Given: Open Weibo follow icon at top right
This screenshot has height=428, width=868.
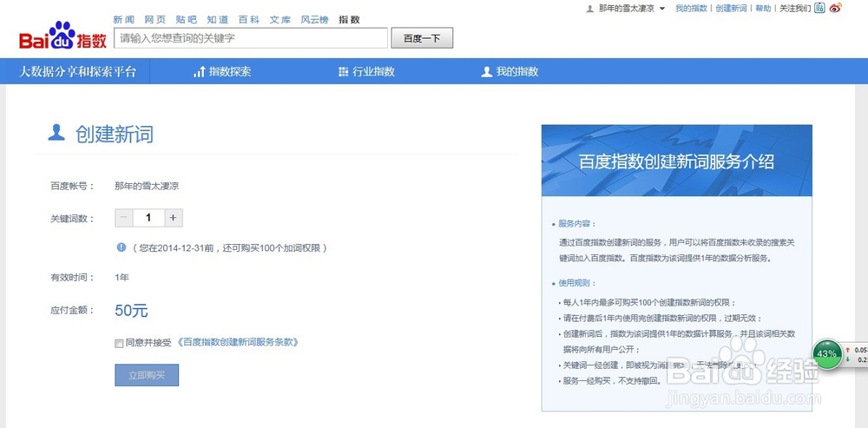Looking at the screenshot, I should 835,9.
